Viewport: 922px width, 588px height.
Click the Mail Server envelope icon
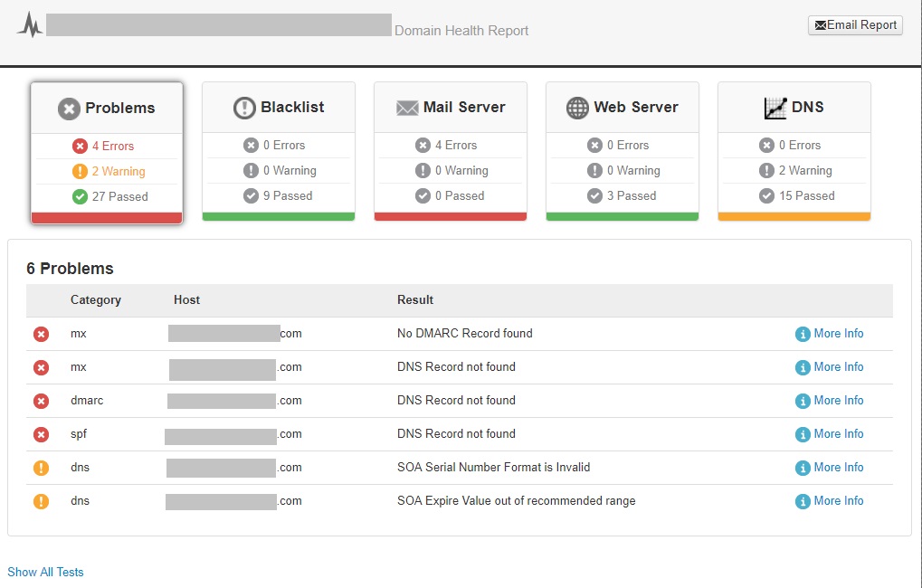407,108
